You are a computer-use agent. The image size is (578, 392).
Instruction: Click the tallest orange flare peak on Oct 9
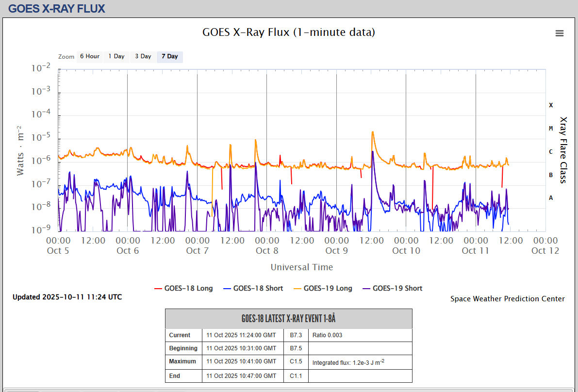(372, 132)
